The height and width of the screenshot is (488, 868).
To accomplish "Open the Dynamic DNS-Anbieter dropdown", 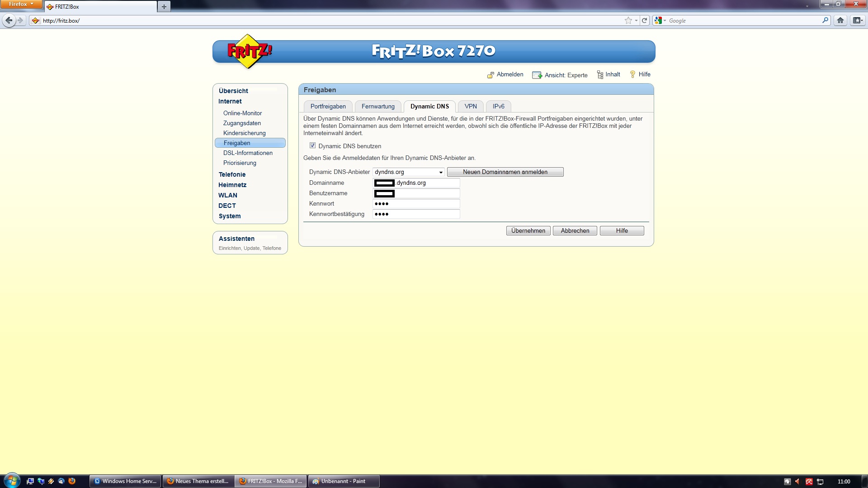I will pos(408,172).
